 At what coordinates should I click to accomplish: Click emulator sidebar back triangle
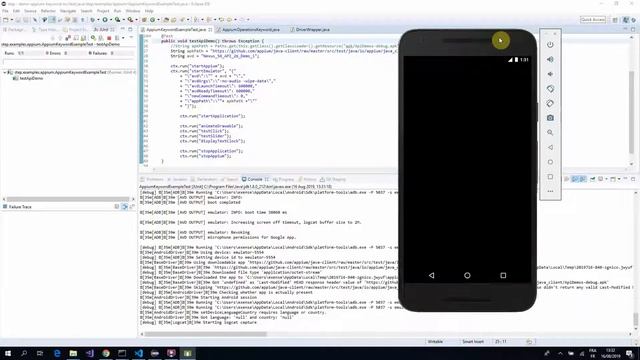tap(550, 147)
